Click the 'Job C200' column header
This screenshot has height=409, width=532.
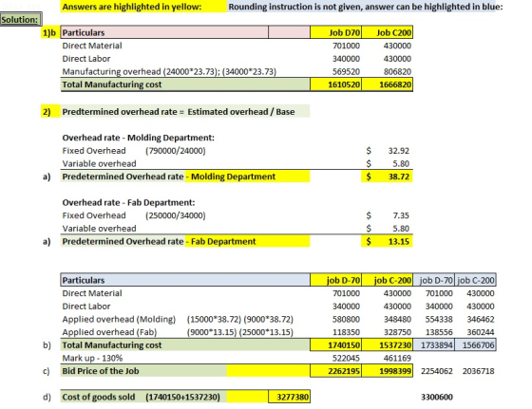pos(388,32)
